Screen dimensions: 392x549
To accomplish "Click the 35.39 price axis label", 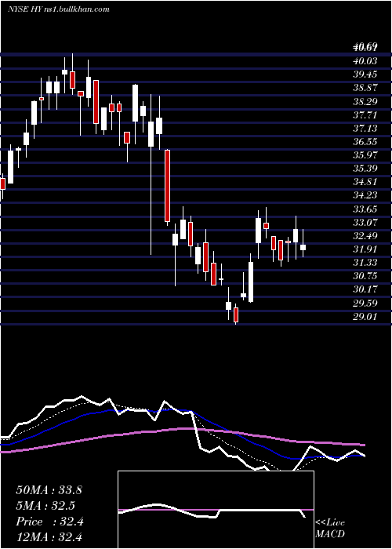I will click(x=365, y=169).
